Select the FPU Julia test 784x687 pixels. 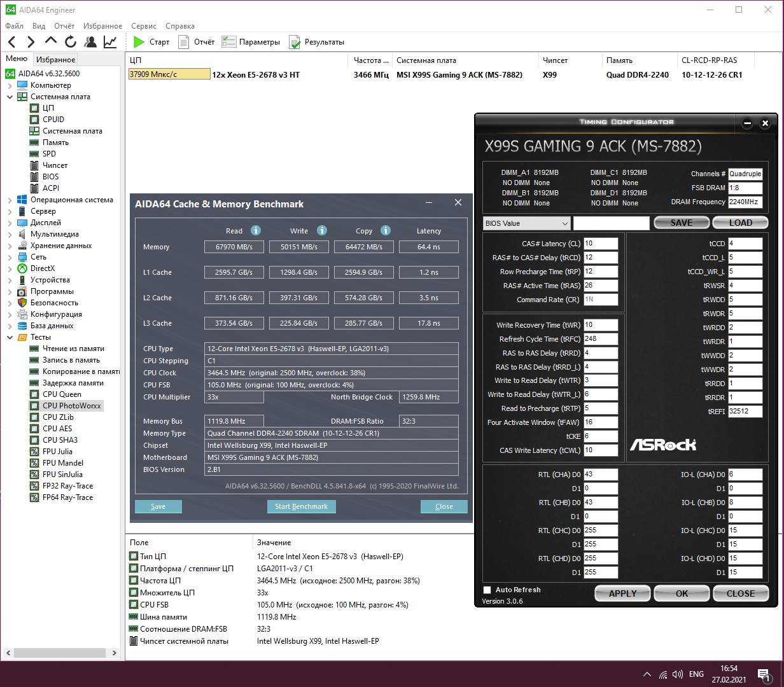(56, 452)
